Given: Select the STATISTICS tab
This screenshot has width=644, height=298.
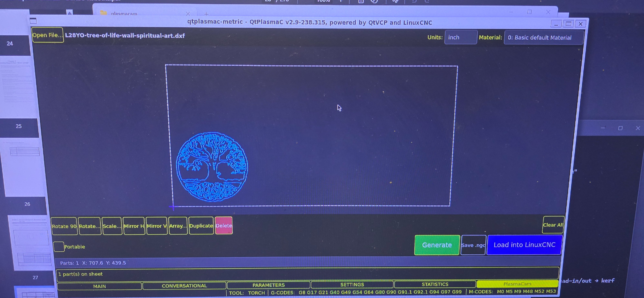Looking at the screenshot, I should point(435,284).
